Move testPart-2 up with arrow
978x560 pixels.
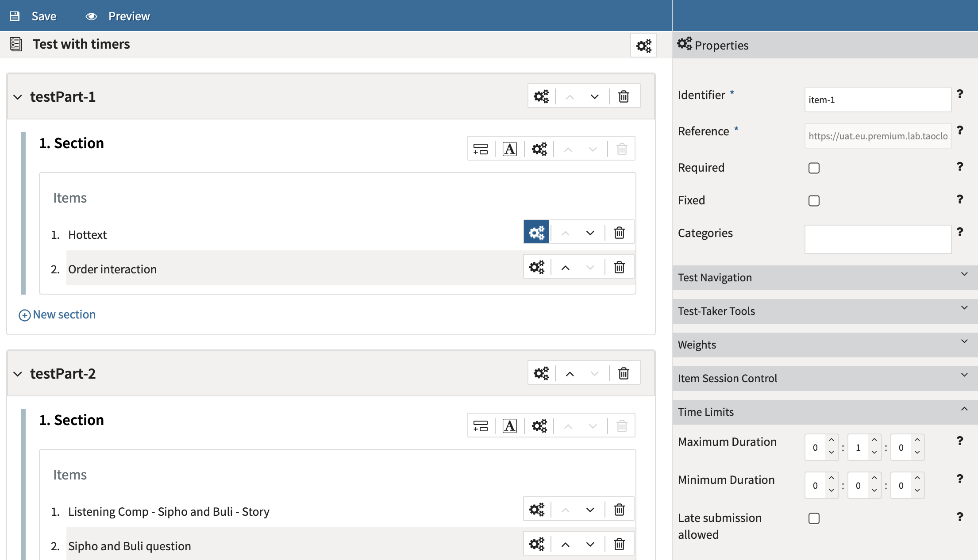570,374
